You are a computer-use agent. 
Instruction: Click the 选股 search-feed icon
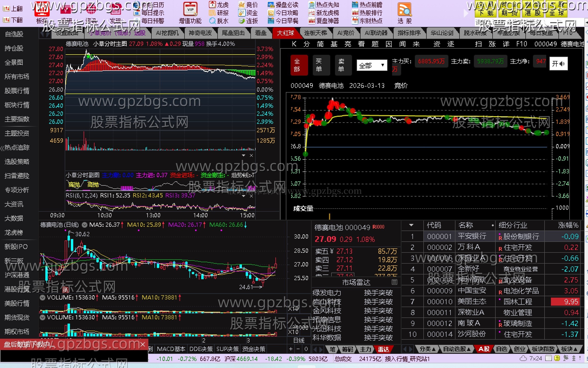(x=404, y=10)
